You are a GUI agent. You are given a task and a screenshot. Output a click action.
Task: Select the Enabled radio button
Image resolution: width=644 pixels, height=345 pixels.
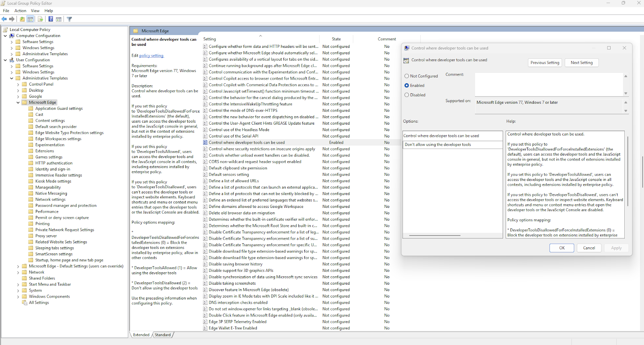click(407, 85)
